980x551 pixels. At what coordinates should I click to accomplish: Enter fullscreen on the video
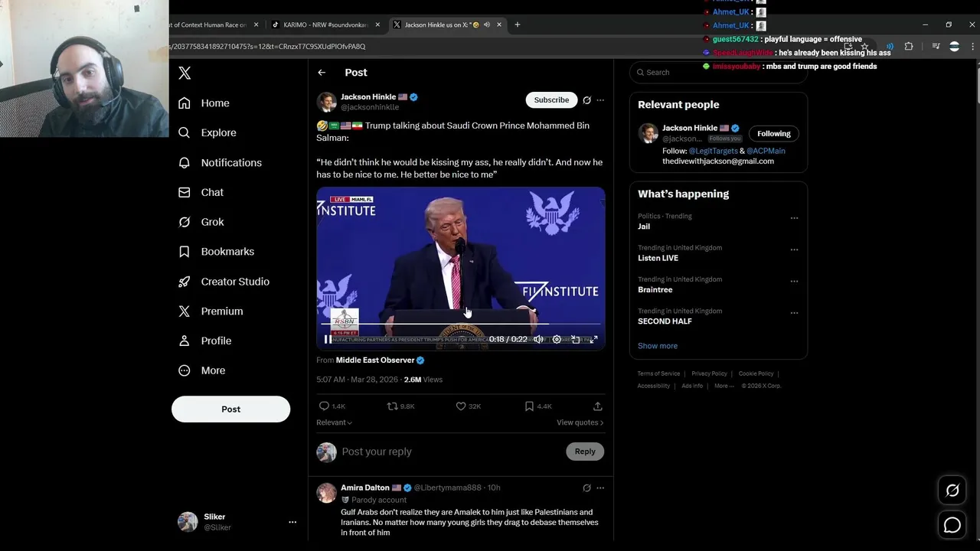coord(593,339)
